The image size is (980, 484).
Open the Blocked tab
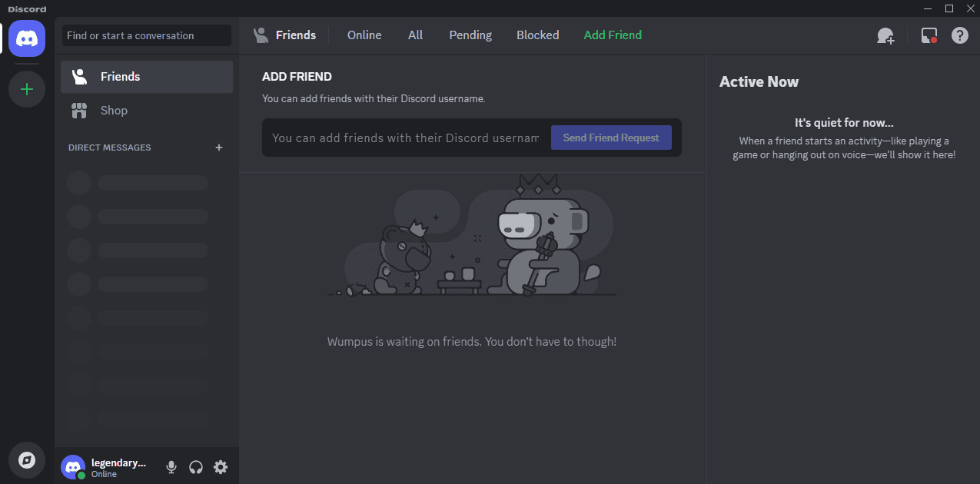537,35
